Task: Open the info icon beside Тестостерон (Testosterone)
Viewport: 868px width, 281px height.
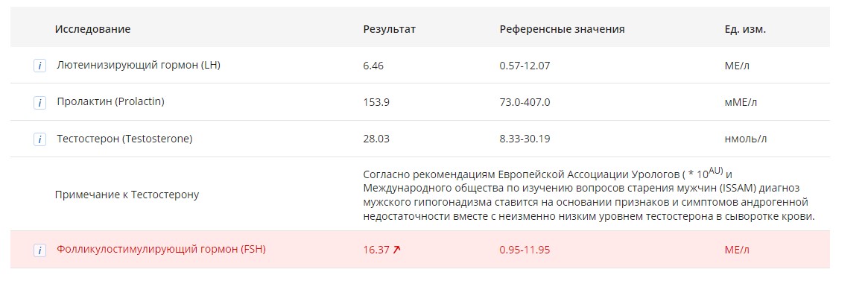Action: [39, 139]
